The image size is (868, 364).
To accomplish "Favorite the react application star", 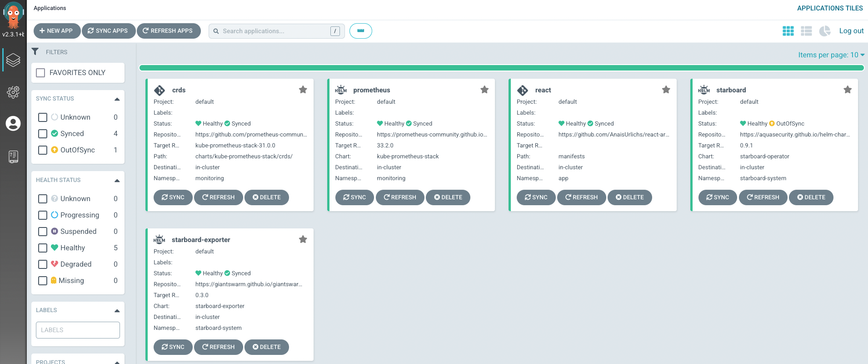I will (666, 90).
